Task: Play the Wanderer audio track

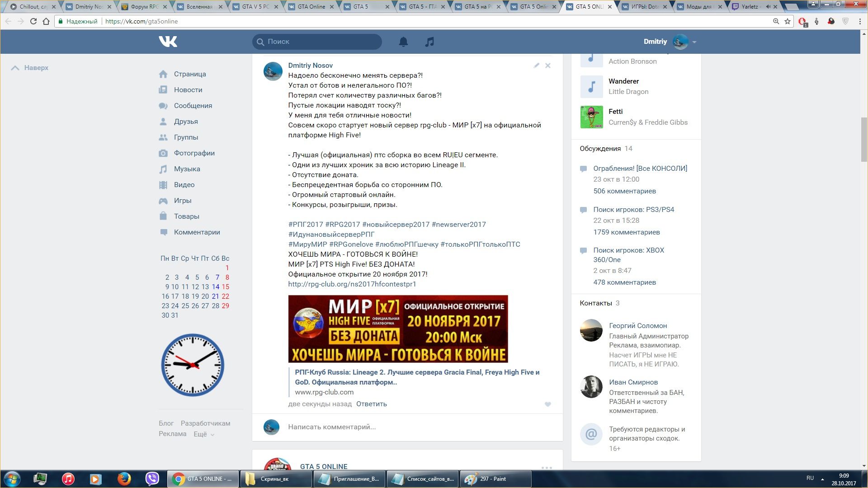Action: (x=591, y=87)
